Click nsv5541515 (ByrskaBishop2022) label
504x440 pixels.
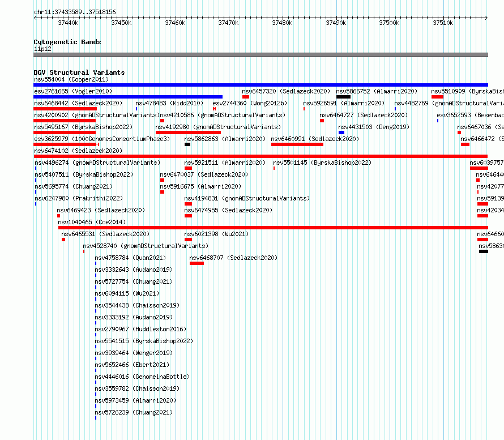(x=144, y=341)
